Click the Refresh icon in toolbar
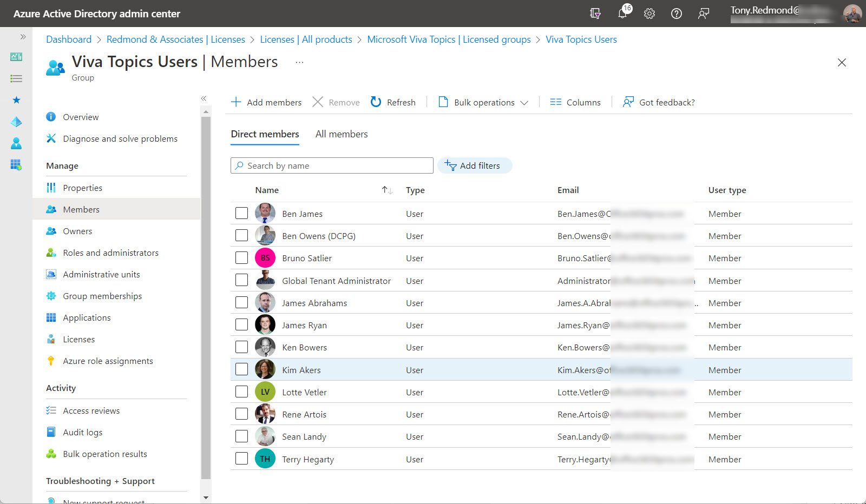The width and height of the screenshot is (866, 504). point(376,102)
